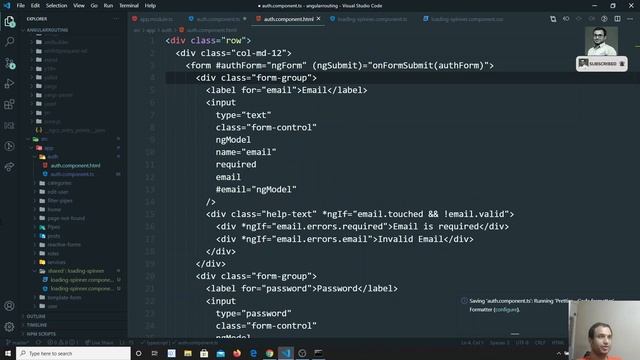Click Live Share in the status bar

(x=99, y=343)
